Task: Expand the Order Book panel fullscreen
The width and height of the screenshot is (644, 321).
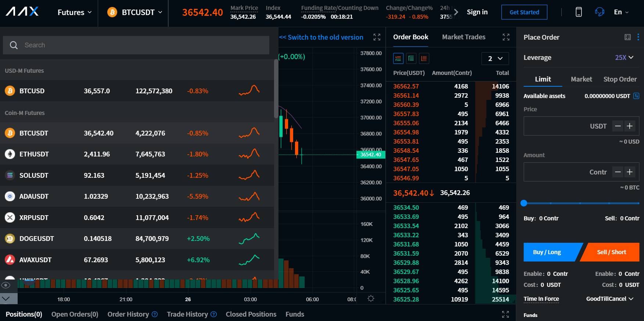Action: 506,37
